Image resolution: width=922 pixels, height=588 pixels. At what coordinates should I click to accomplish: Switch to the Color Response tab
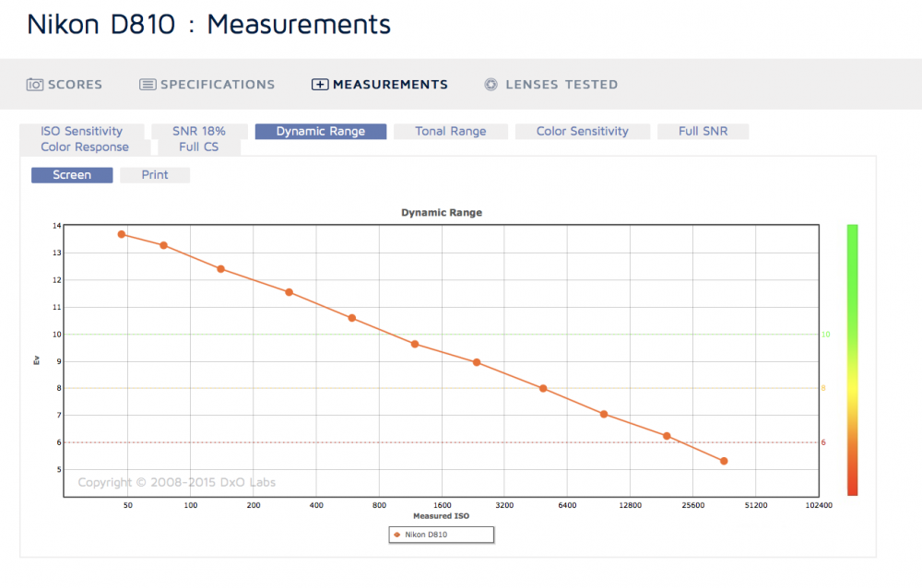(x=85, y=147)
